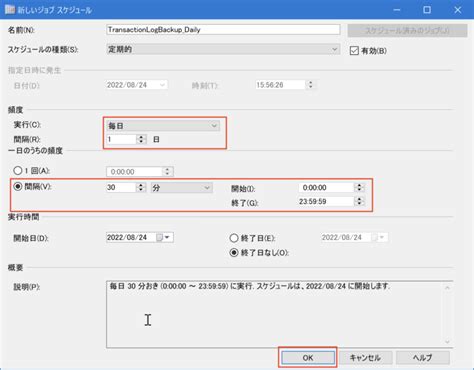Open the 実行(C) 毎日 dropdown

(x=163, y=126)
